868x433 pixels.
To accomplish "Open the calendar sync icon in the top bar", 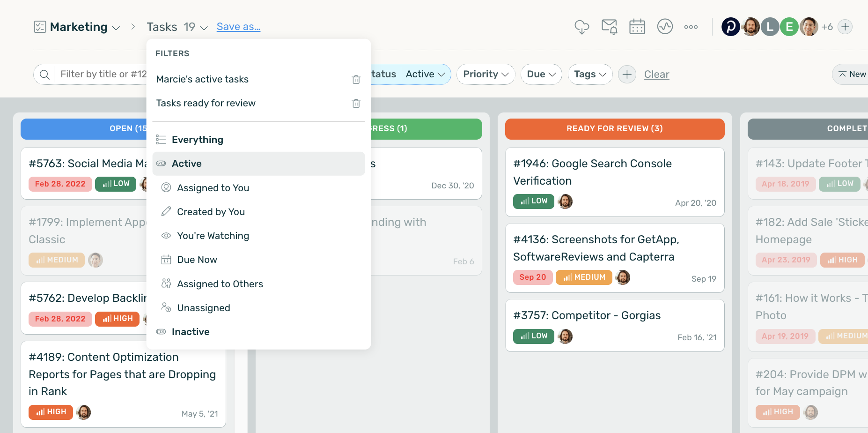I will (637, 27).
